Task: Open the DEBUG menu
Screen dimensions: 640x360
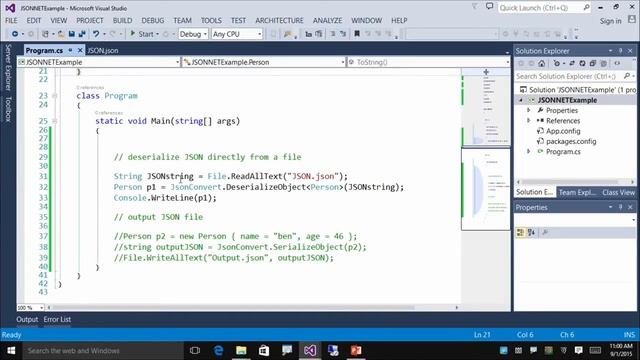Action: (153, 20)
